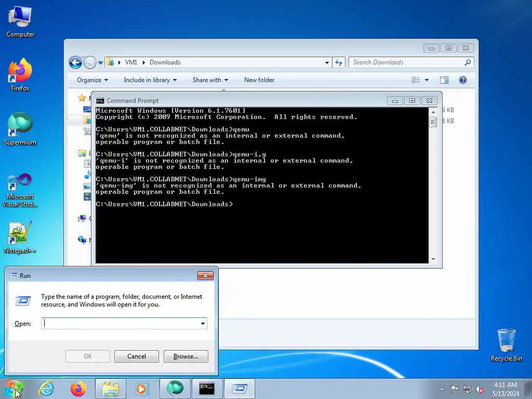Click Downloads in the address breadcrumb
Screen dimensions: 532x399
click(x=165, y=62)
